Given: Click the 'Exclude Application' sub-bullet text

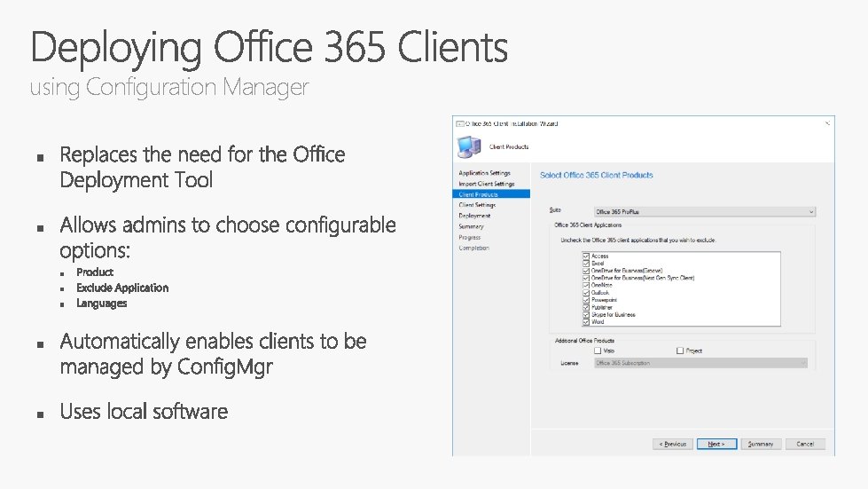Looking at the screenshot, I should click(x=122, y=288).
